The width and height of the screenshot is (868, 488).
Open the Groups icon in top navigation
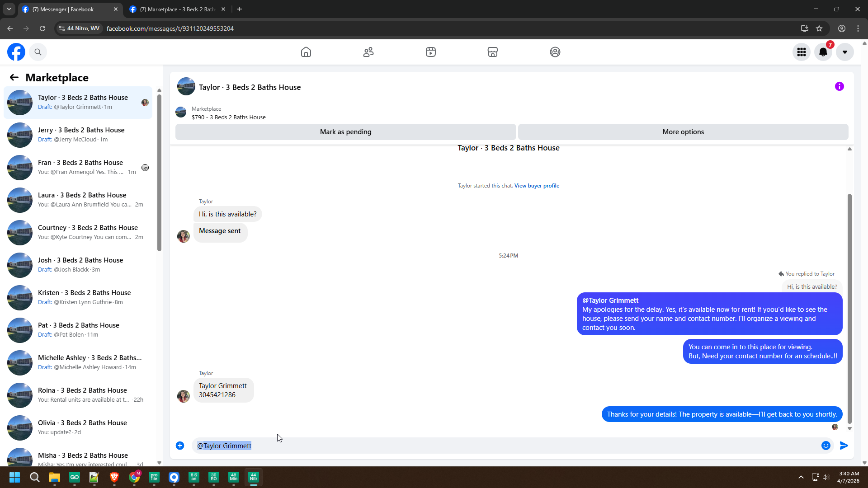click(555, 52)
